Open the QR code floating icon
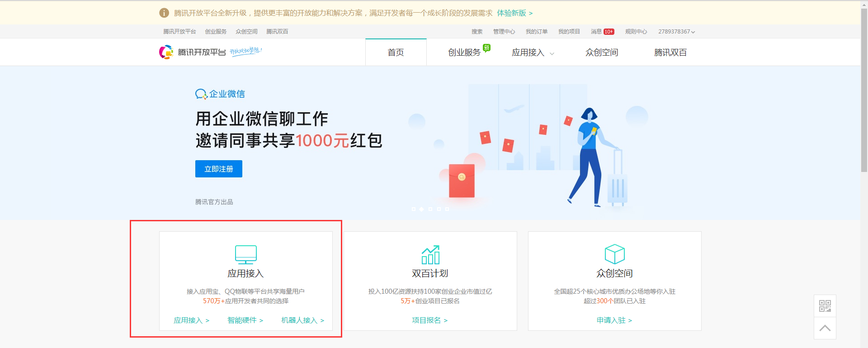The width and height of the screenshot is (868, 348). click(x=825, y=306)
